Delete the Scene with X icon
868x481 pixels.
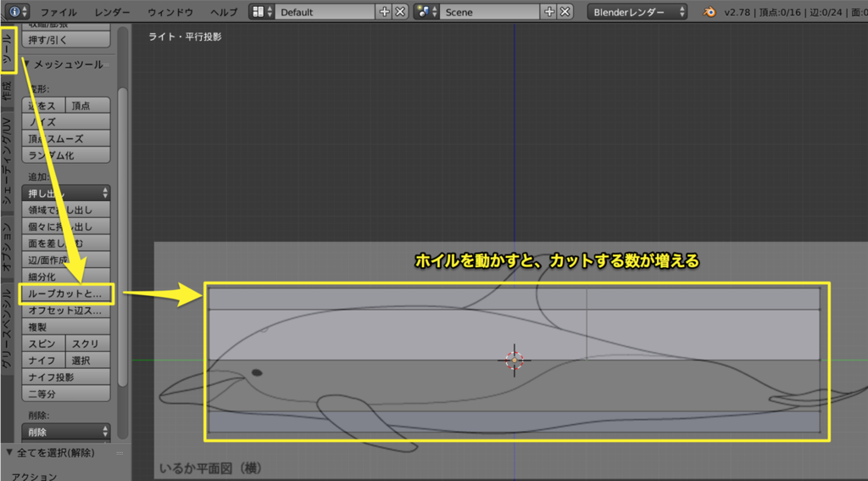(x=564, y=12)
